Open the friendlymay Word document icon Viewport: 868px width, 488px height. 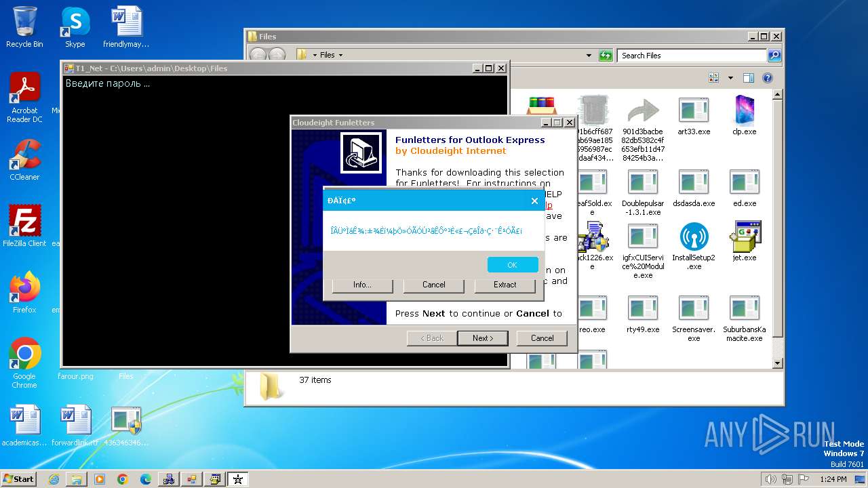point(126,27)
